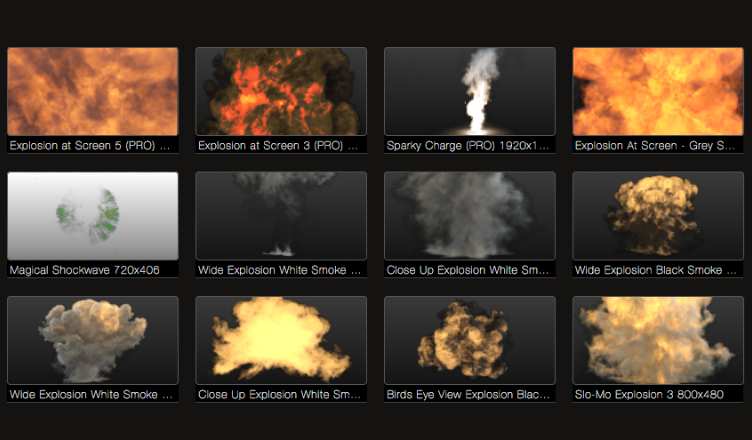Select the Explosion at Screen 5 (PRO) thumbnail
This screenshot has height=440, width=752.
pyautogui.click(x=93, y=91)
